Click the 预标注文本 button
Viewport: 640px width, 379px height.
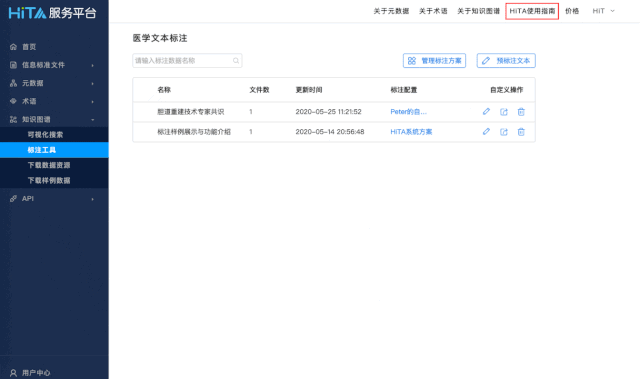506,61
